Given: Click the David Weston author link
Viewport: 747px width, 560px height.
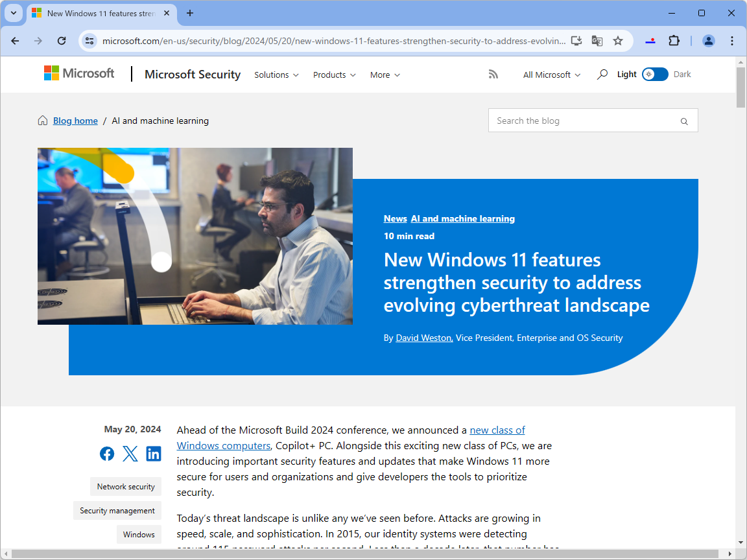Looking at the screenshot, I should 423,338.
